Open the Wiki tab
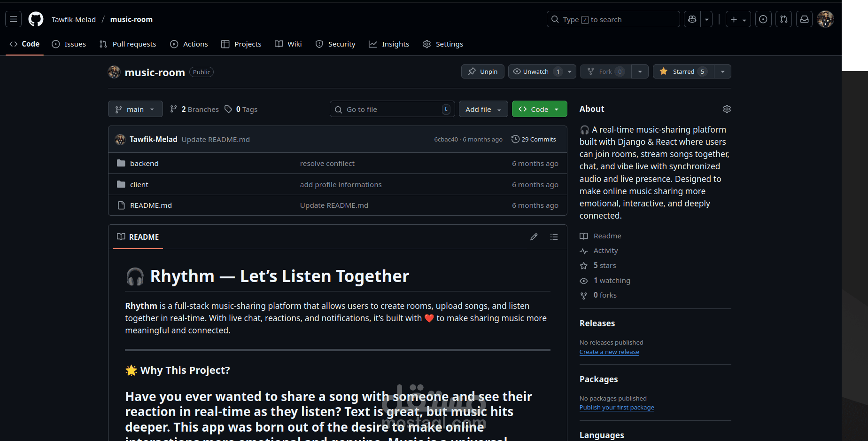 (288, 44)
